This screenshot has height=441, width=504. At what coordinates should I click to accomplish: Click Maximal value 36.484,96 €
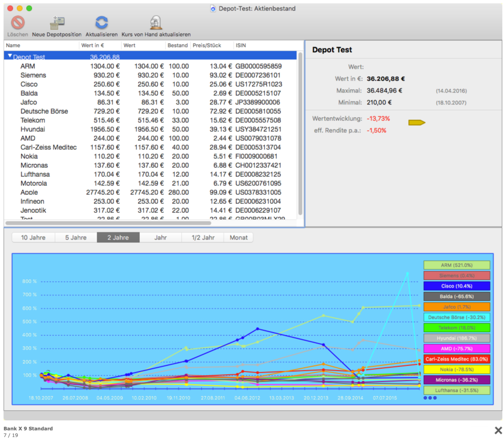(385, 91)
